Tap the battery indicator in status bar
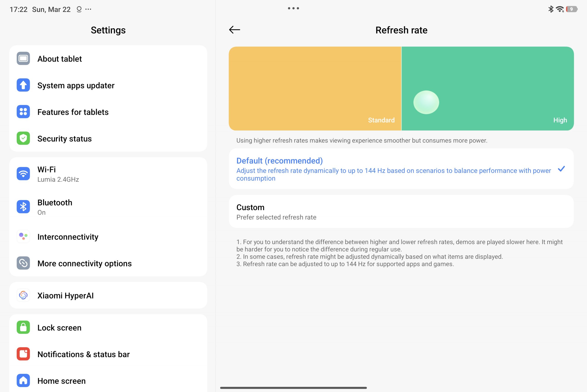This screenshot has height=392, width=587. pyautogui.click(x=572, y=9)
